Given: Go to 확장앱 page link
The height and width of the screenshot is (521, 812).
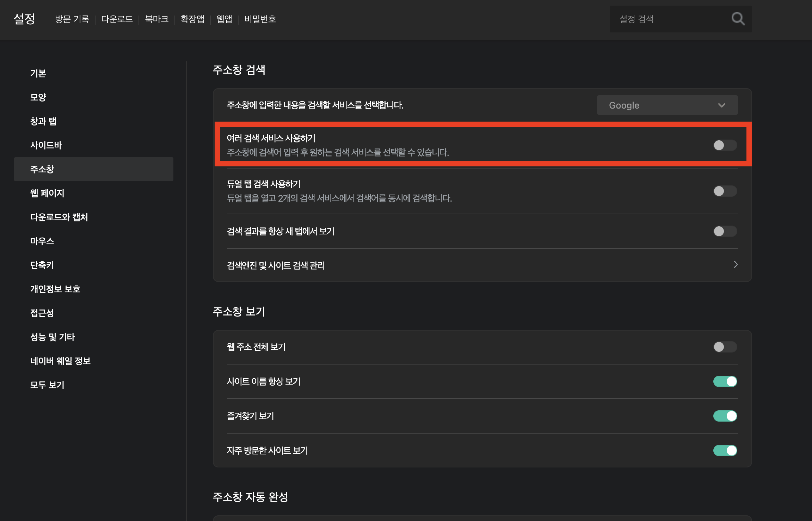Looking at the screenshot, I should (x=192, y=19).
